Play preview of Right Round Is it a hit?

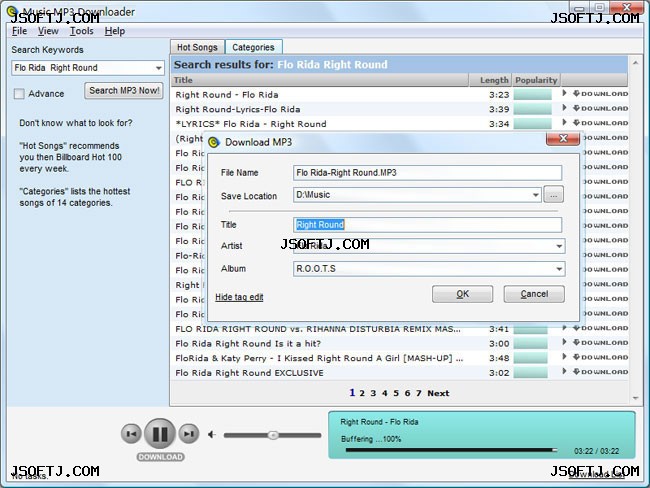click(564, 342)
